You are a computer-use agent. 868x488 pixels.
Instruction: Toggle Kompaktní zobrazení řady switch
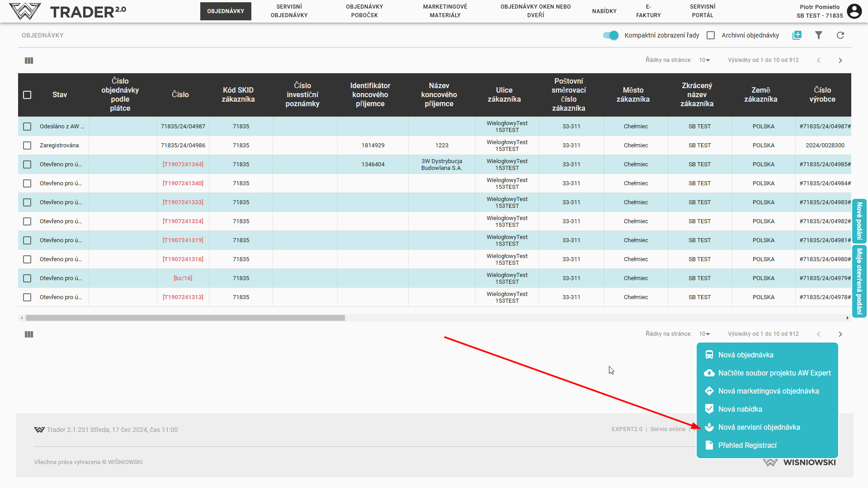(611, 35)
